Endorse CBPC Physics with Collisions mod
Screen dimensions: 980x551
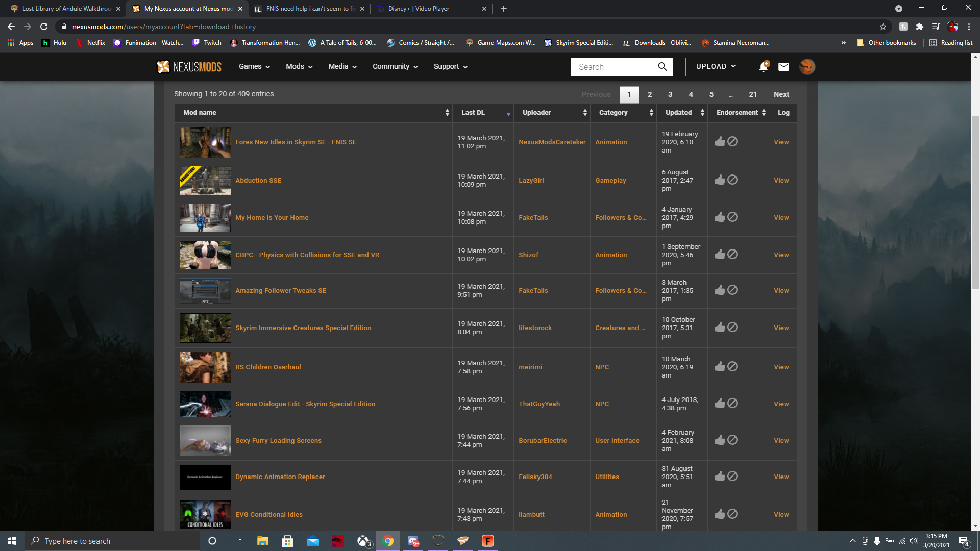(720, 255)
